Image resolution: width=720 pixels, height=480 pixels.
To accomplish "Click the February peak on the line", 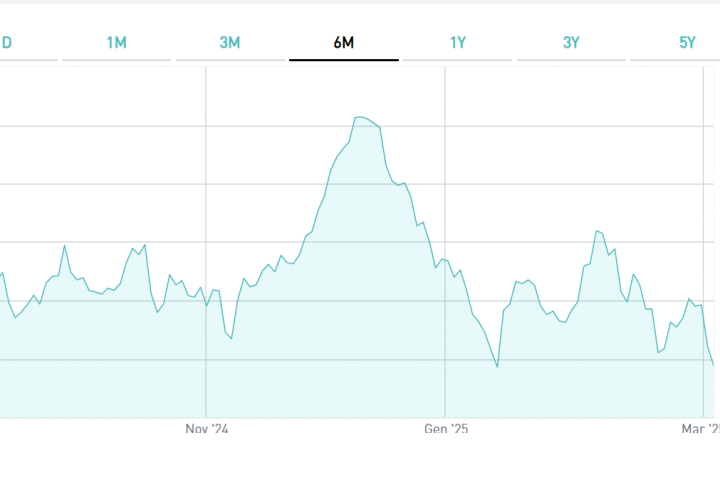I will coord(597,231).
